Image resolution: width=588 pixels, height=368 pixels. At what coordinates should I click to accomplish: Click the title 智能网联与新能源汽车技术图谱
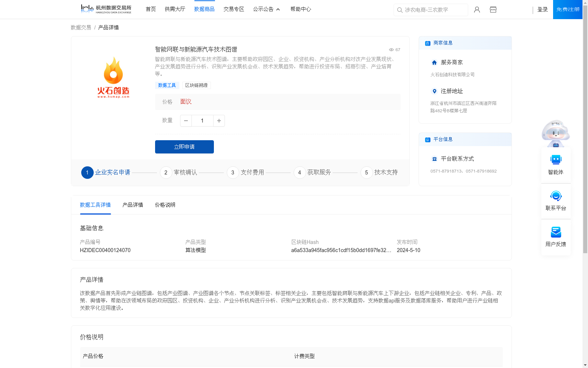(x=196, y=49)
